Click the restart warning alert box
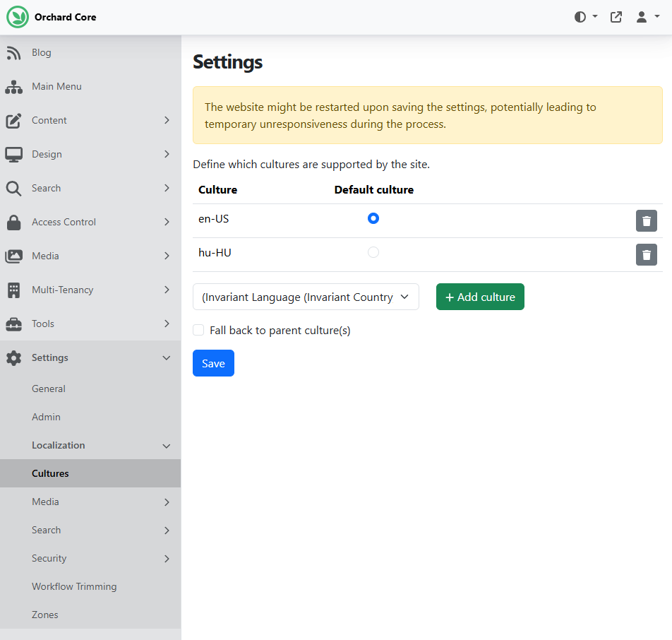Image resolution: width=672 pixels, height=640 pixels. 428,115
